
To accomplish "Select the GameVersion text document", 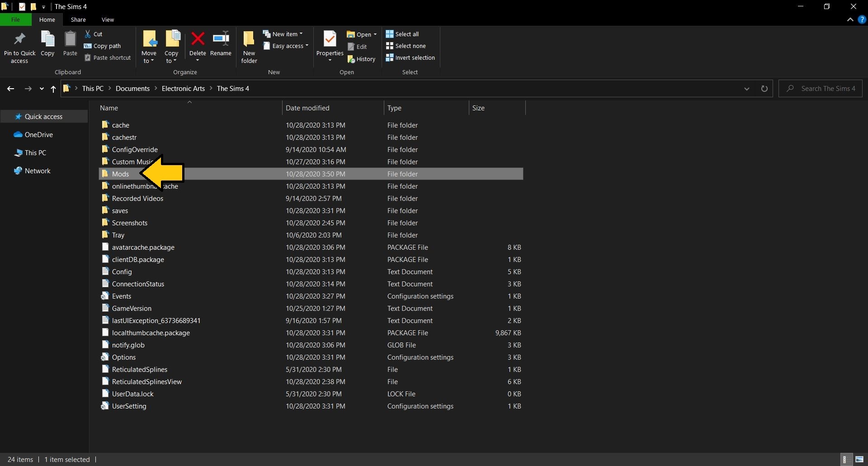I will point(311,308).
